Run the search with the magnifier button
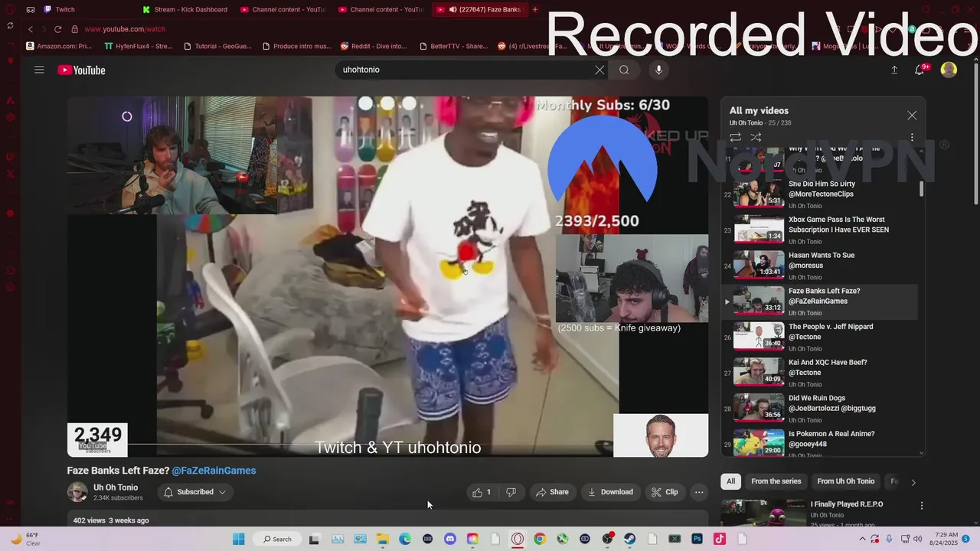Image resolution: width=980 pixels, height=551 pixels. click(624, 70)
